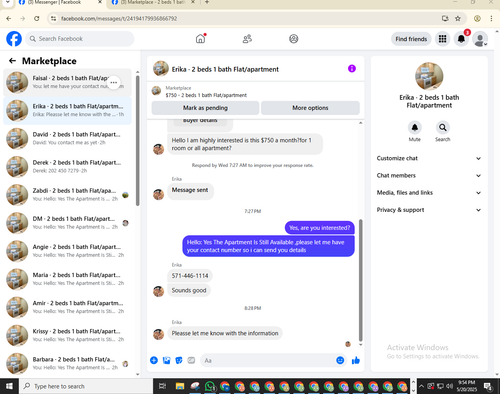Open the Menu grid icon

[442, 39]
